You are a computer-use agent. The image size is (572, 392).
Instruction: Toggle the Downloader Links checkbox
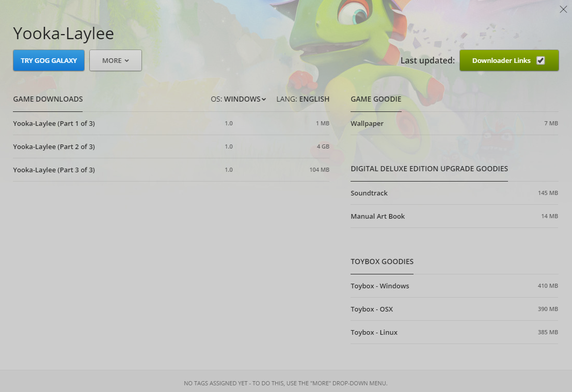[541, 60]
